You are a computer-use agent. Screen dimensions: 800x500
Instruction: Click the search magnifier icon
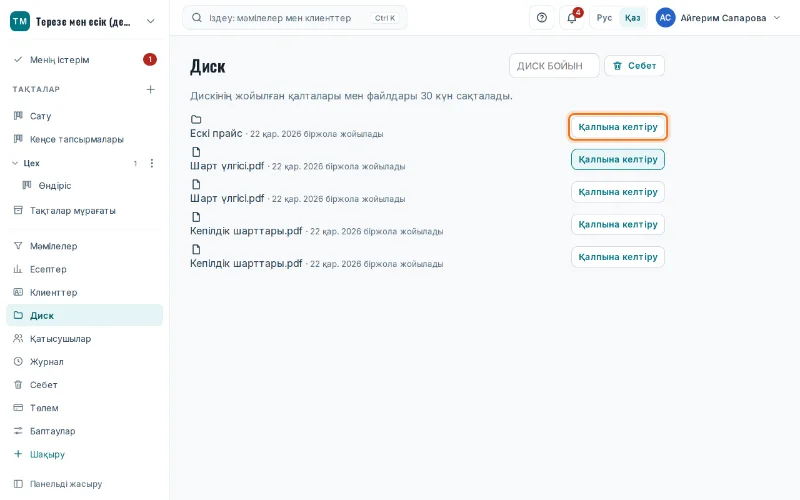196,18
